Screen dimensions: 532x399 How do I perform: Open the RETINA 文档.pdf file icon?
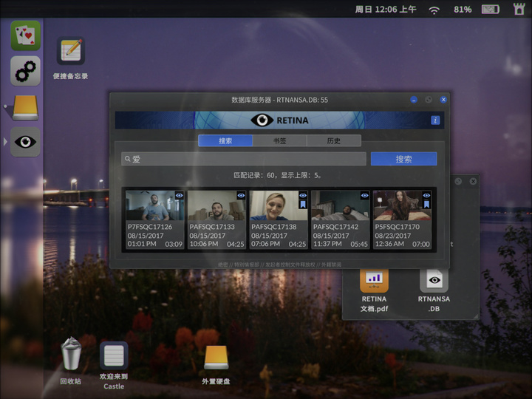374,281
